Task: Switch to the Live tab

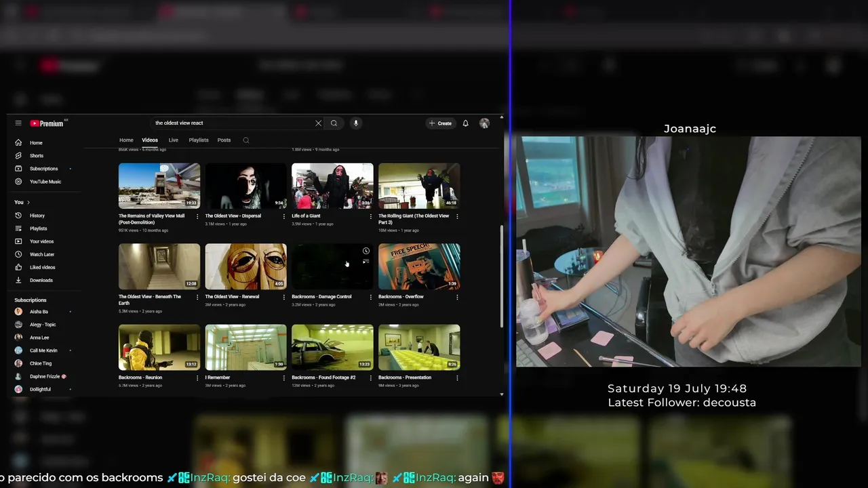Action: [174, 140]
